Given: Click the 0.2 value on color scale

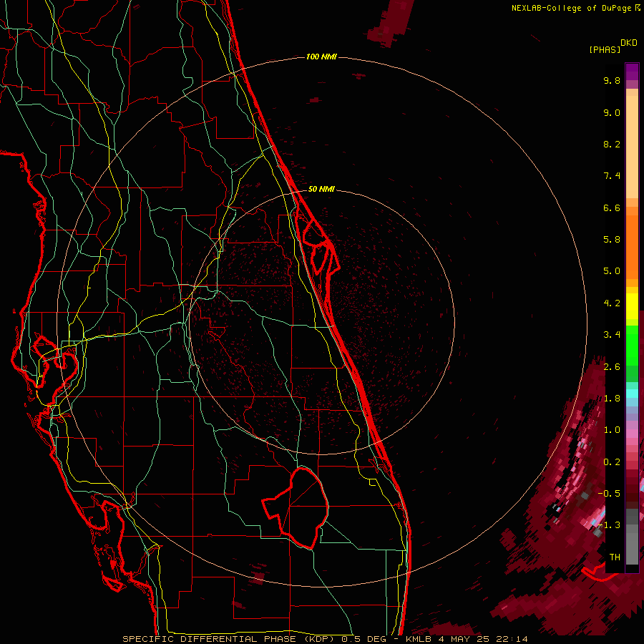Looking at the screenshot, I should [x=612, y=462].
